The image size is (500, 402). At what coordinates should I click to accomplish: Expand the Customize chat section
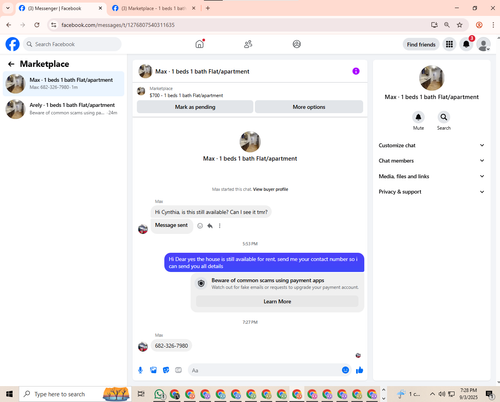[x=431, y=145]
